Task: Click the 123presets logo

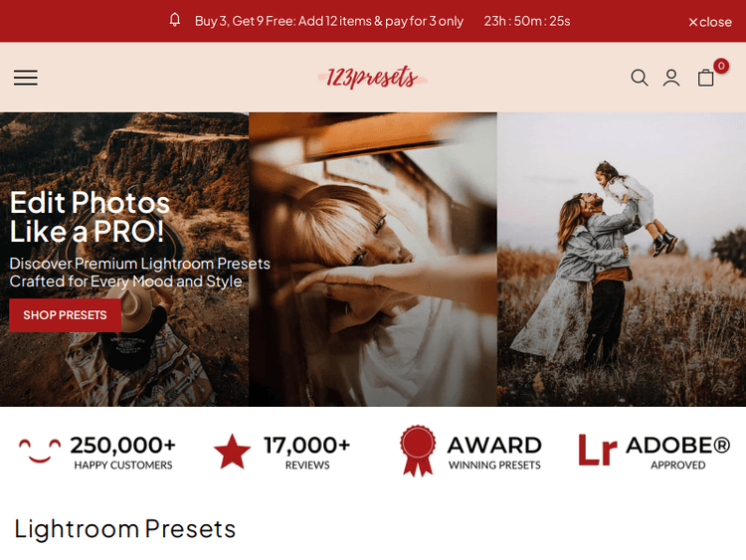Action: click(x=373, y=77)
